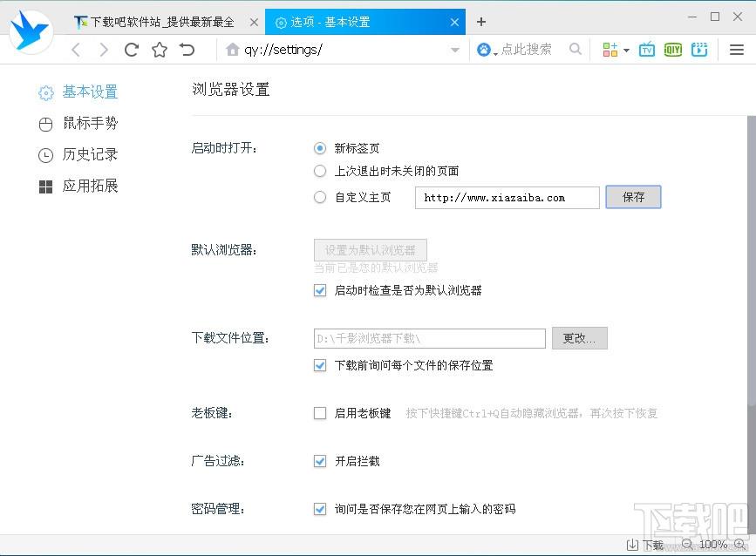
Task: Click the magnifier search icon
Action: [576, 49]
